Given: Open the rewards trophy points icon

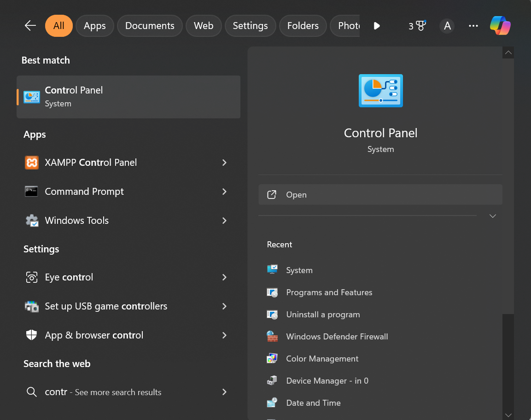Looking at the screenshot, I should pyautogui.click(x=417, y=26).
